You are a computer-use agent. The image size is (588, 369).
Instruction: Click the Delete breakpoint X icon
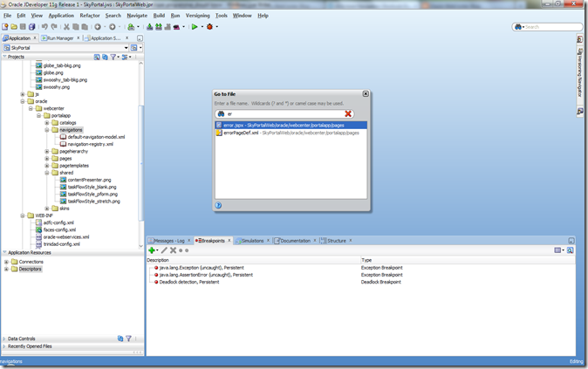(x=173, y=250)
